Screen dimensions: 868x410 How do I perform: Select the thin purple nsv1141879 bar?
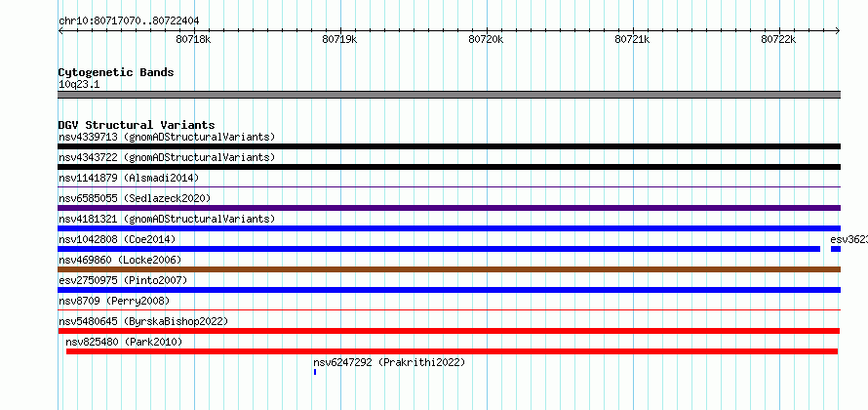tap(450, 187)
